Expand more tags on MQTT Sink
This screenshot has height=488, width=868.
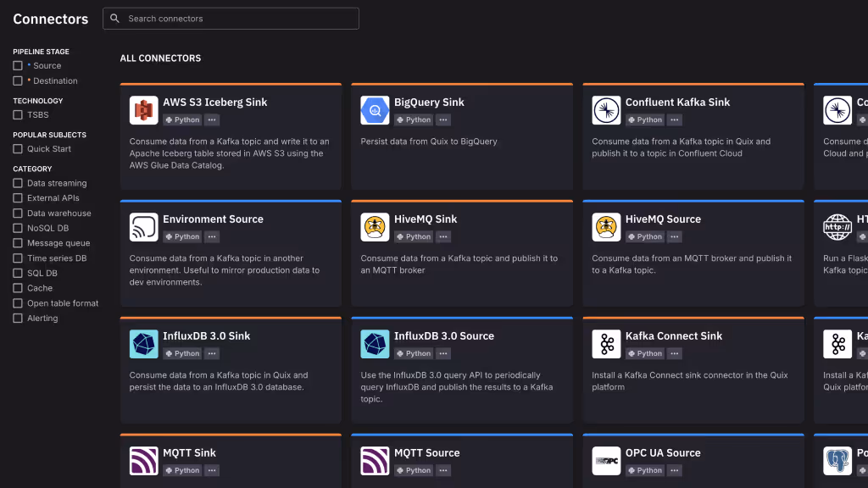tap(212, 470)
